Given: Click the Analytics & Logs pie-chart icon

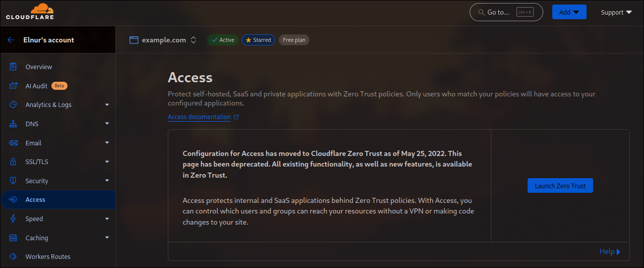Looking at the screenshot, I should coord(14,105).
